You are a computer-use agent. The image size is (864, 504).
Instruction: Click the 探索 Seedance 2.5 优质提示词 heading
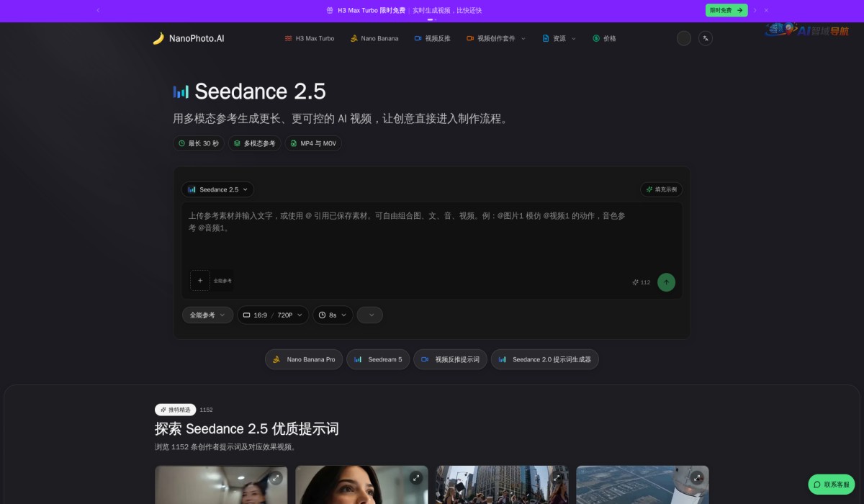(x=247, y=429)
